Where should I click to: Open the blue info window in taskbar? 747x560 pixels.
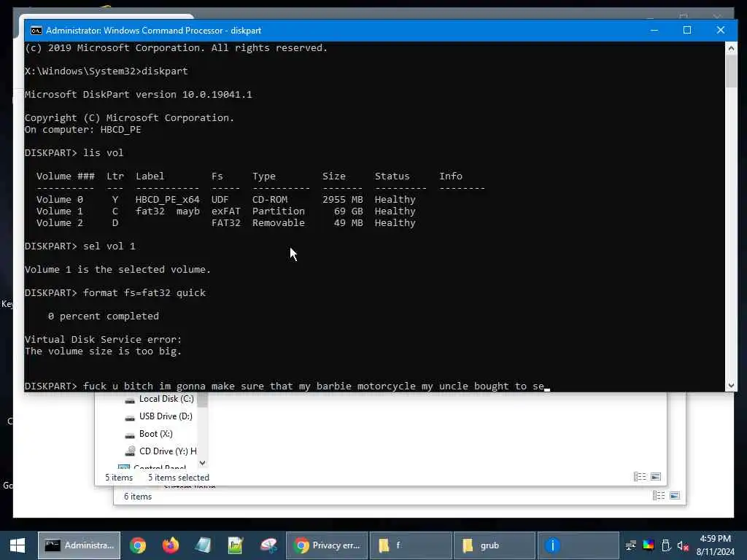(578, 545)
